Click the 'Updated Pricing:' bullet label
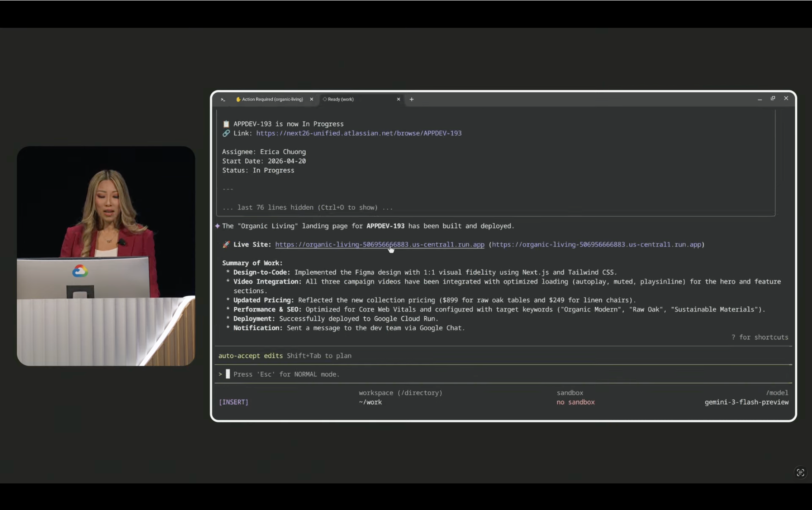 pos(264,300)
